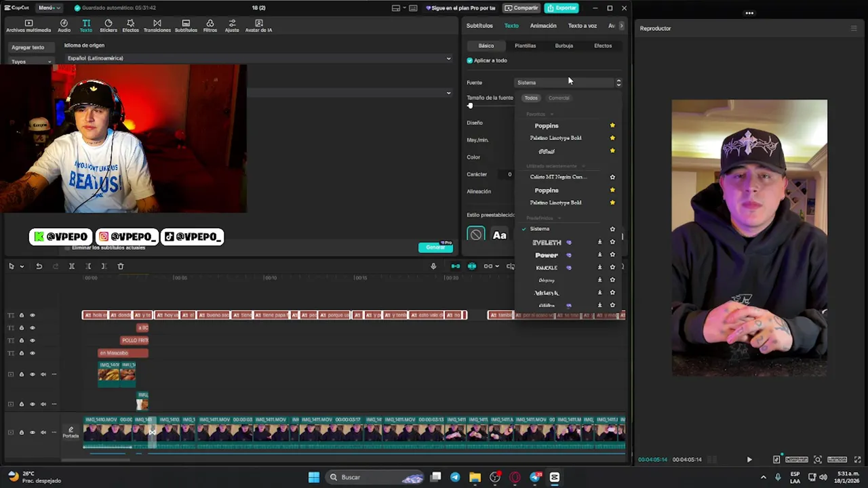Show more inspector tabs with the right arrow
The width and height of the screenshot is (868, 488).
point(621,26)
